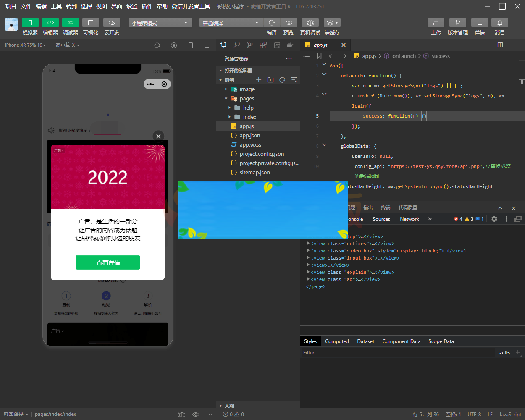Open the source control branch icon
This screenshot has height=420, width=525.
coord(250,45)
